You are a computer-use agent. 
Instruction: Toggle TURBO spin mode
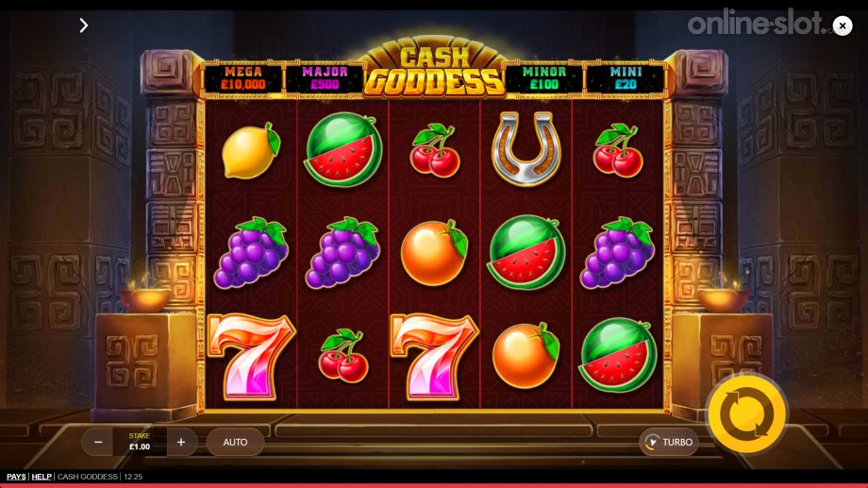pyautogui.click(x=669, y=442)
